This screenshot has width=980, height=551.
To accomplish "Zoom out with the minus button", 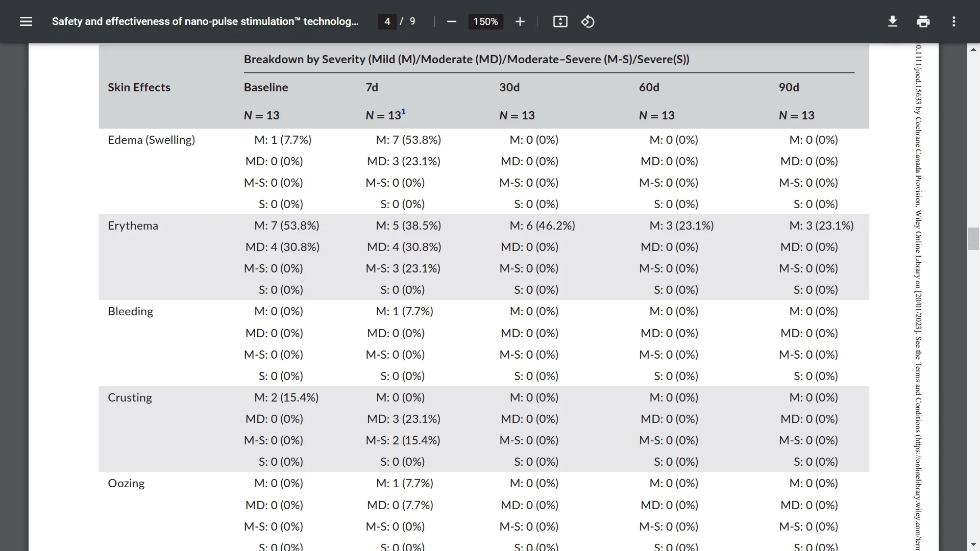I will tap(451, 21).
